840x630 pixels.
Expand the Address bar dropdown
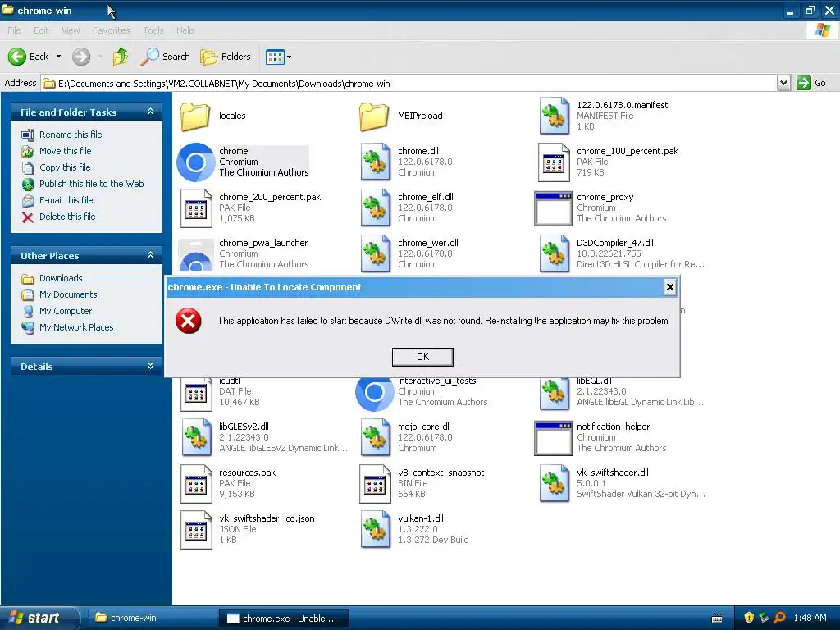click(783, 83)
